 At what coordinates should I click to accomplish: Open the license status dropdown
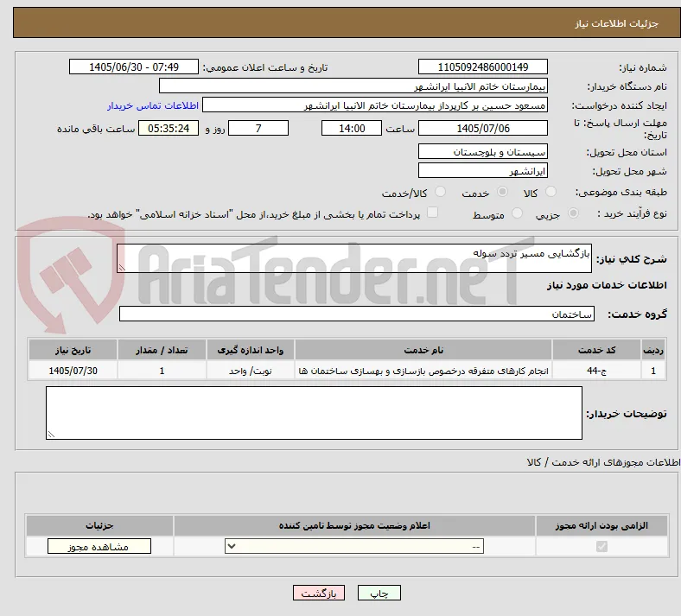(354, 546)
